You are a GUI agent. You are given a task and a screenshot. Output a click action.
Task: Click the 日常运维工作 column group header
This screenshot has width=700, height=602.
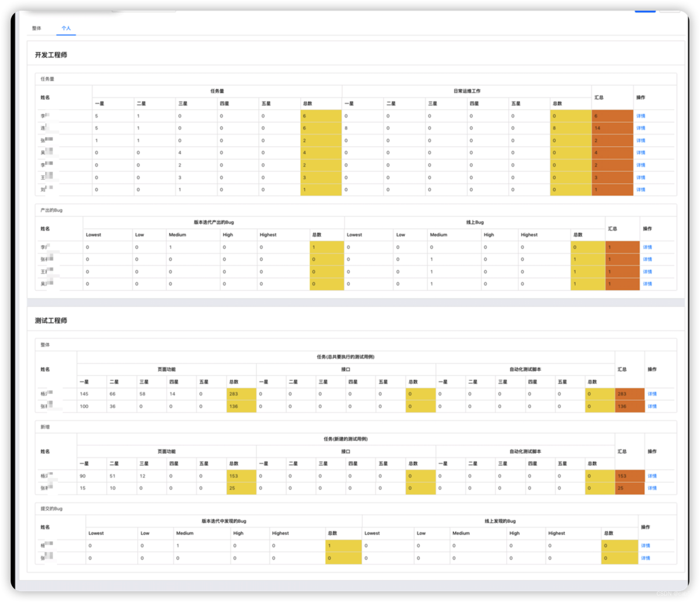467,91
